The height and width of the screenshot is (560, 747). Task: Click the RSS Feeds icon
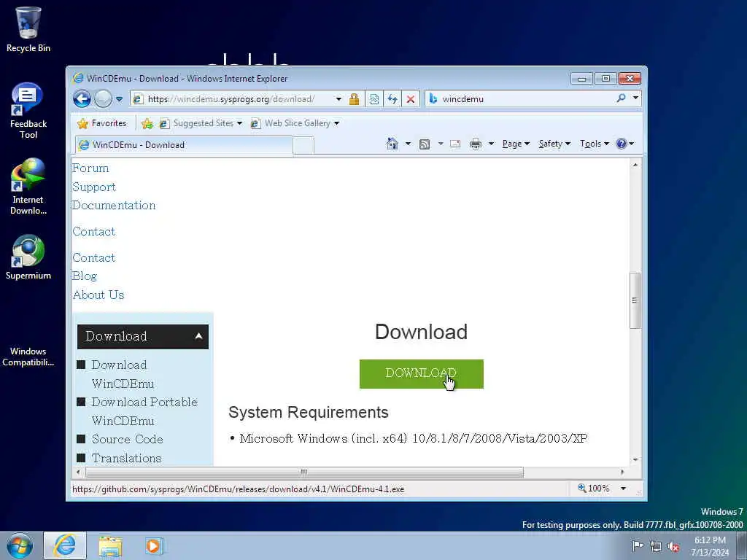click(x=424, y=144)
